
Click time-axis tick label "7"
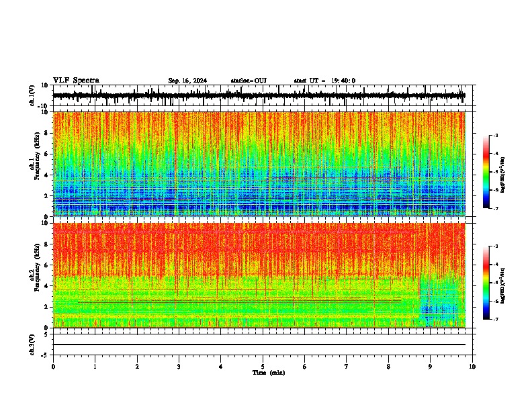tap(347, 367)
